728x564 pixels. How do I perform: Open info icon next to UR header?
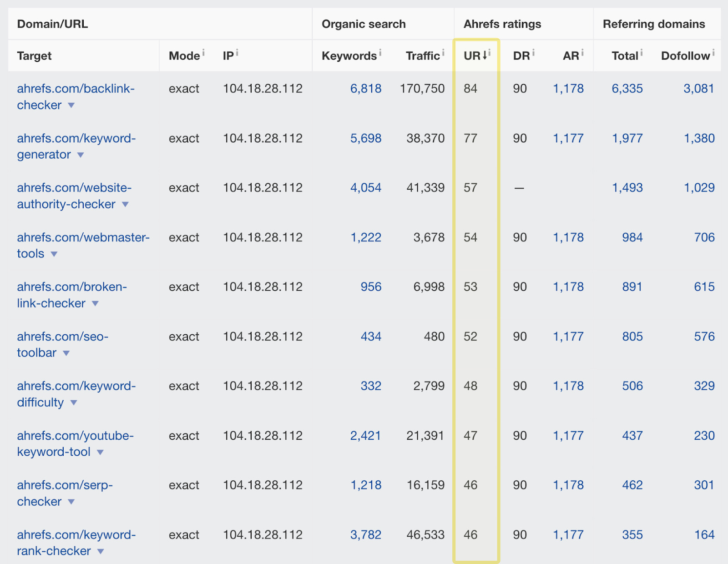pos(490,53)
